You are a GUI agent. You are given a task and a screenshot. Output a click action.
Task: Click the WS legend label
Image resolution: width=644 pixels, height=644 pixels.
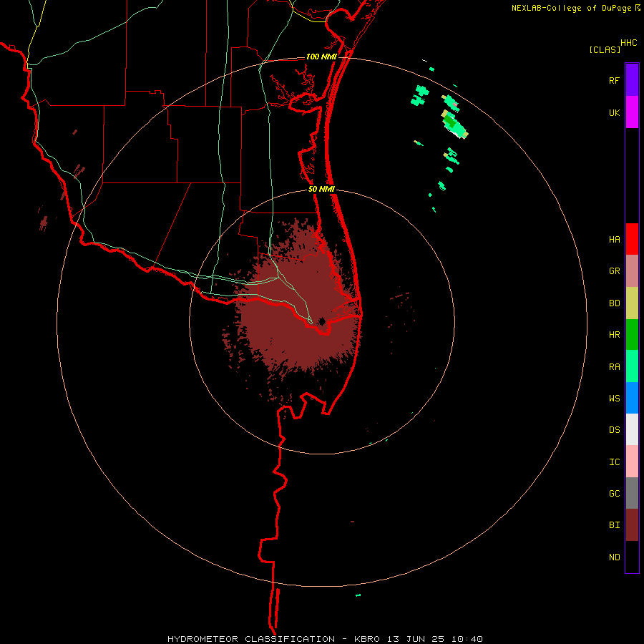tap(614, 399)
